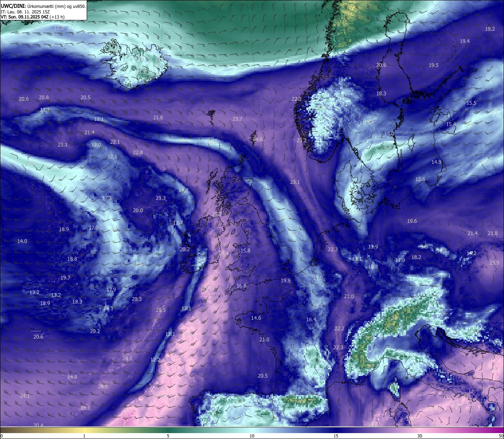Click the 30 tick on the color scale
The image size is (504, 439).
(x=420, y=436)
